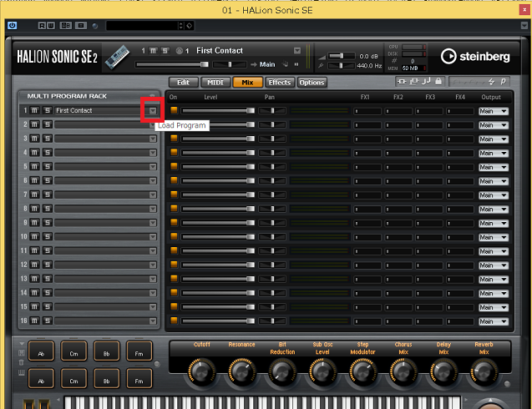Viewport: 532px width, 409px height.
Task: Solo slot 7 in Multi Program Rack
Action: [x=48, y=194]
